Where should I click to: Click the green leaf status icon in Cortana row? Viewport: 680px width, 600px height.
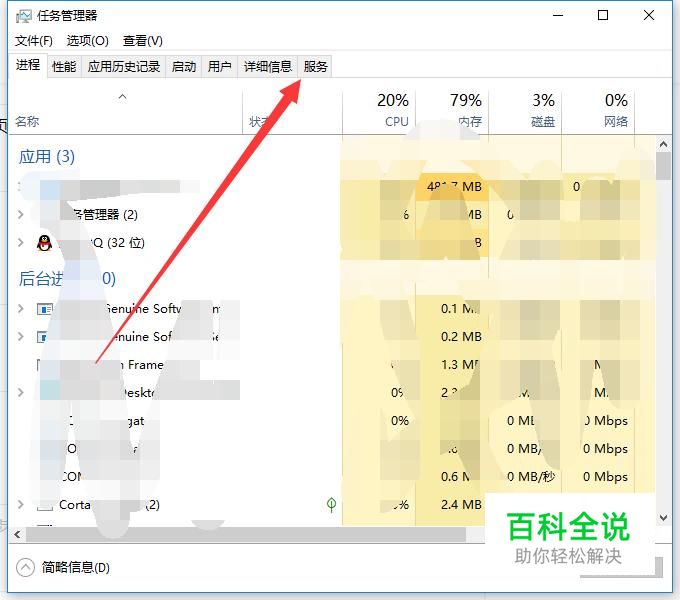[331, 504]
